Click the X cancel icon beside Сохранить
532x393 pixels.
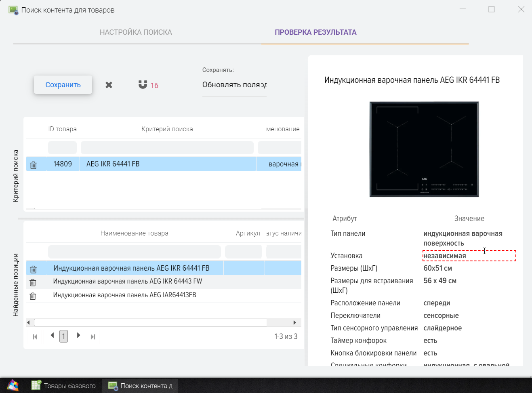tap(109, 85)
